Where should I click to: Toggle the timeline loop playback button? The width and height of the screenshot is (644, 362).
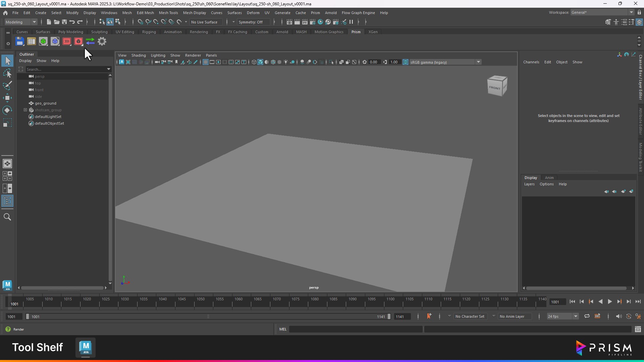click(x=587, y=316)
